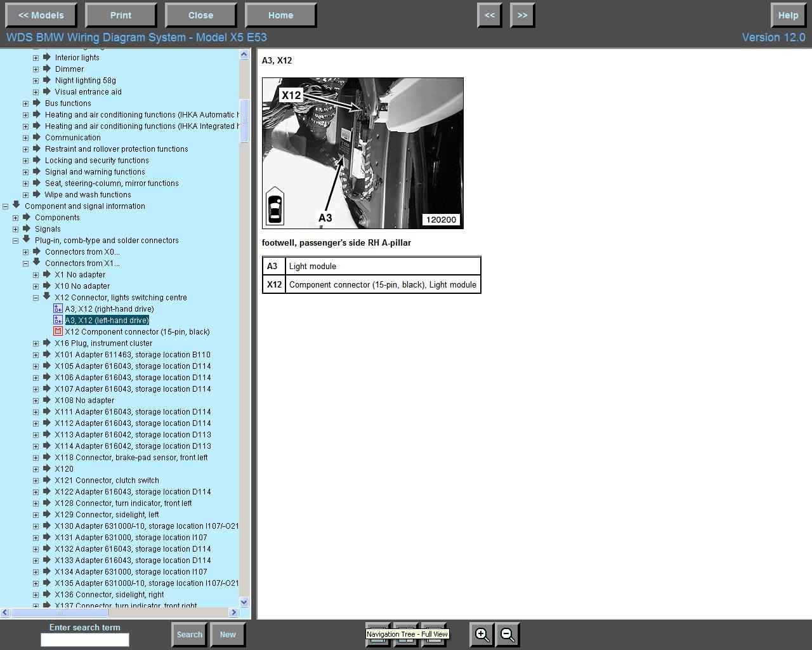
Task: Click the navigation tree horizontal scrollbar thumb
Action: [60, 613]
